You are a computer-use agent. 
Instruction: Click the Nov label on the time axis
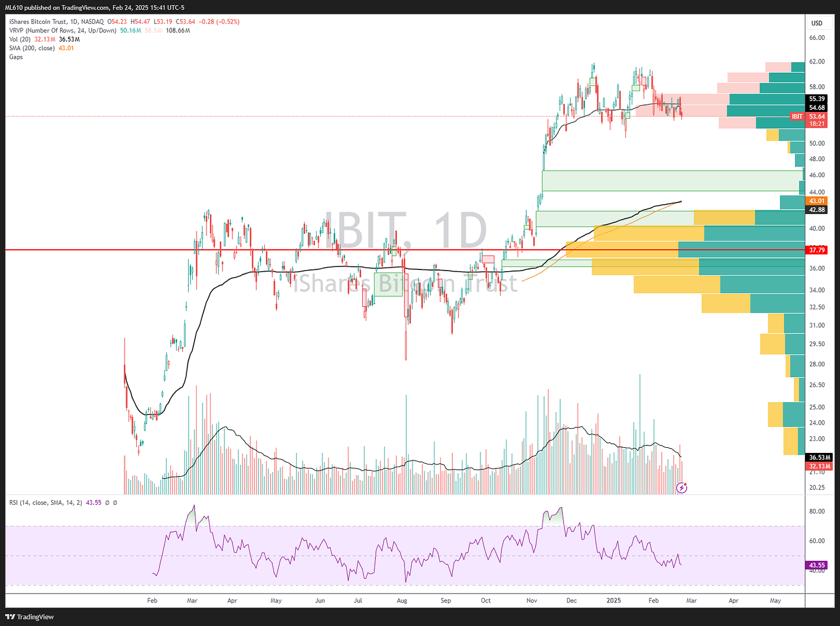pos(532,601)
